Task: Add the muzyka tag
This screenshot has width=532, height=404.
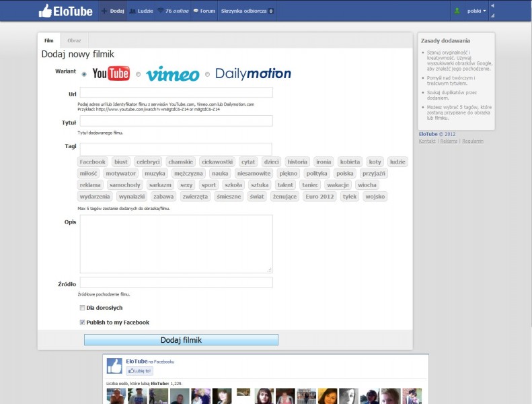Action: [154, 174]
